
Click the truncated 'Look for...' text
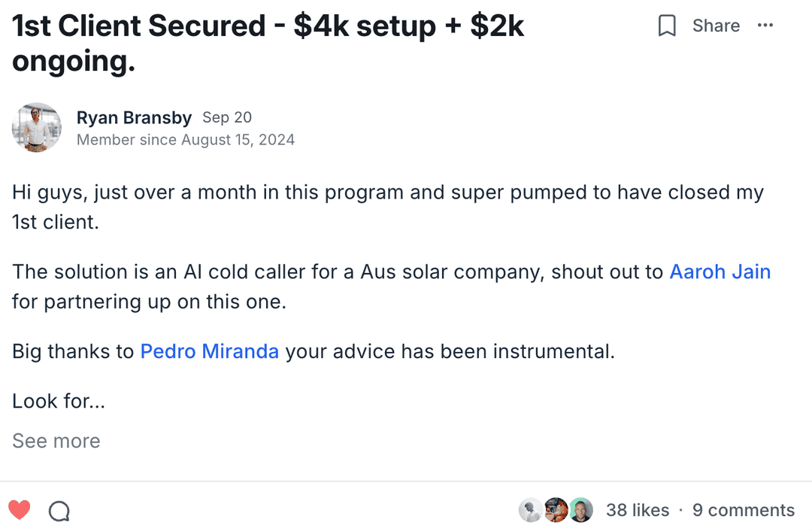tap(59, 401)
